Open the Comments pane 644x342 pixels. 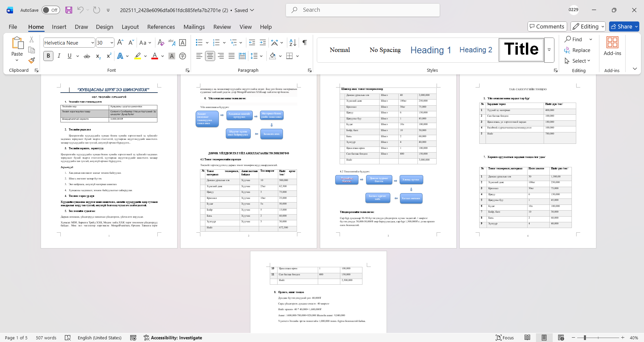tap(547, 26)
